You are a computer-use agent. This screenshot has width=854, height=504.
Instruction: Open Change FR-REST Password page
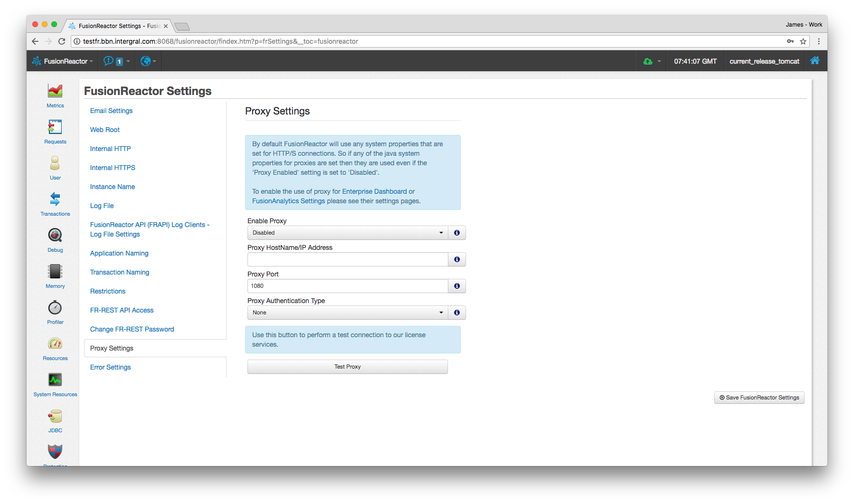click(132, 329)
